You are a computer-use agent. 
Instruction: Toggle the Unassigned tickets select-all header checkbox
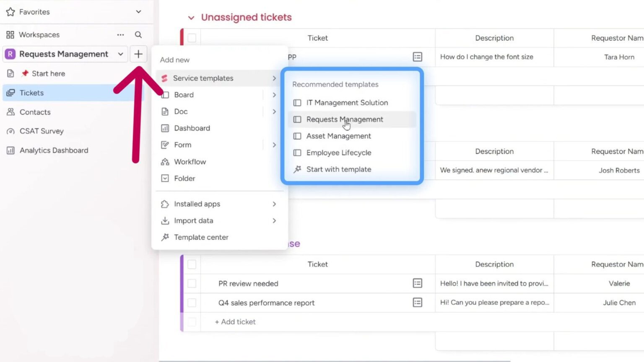[192, 38]
